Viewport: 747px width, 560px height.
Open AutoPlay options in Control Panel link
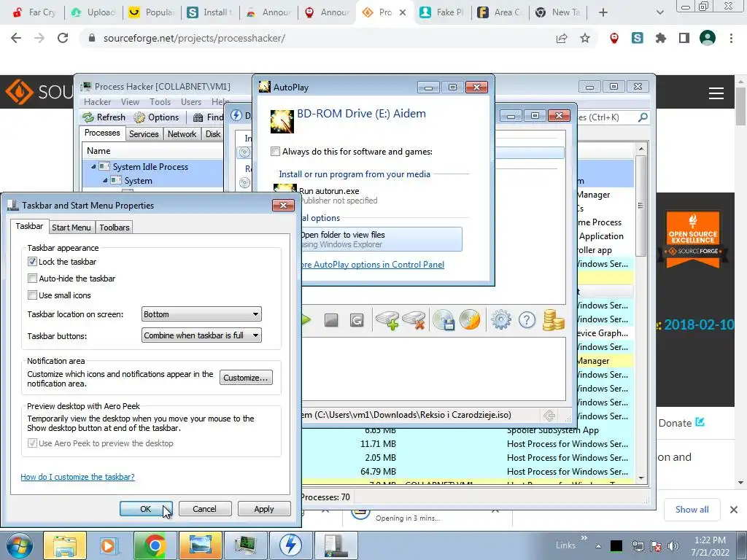373,264
